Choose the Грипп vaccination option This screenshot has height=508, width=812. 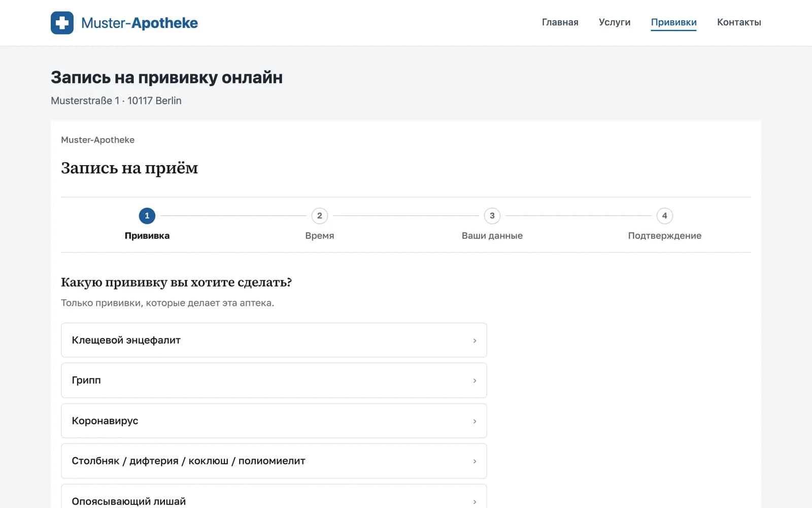coord(274,380)
